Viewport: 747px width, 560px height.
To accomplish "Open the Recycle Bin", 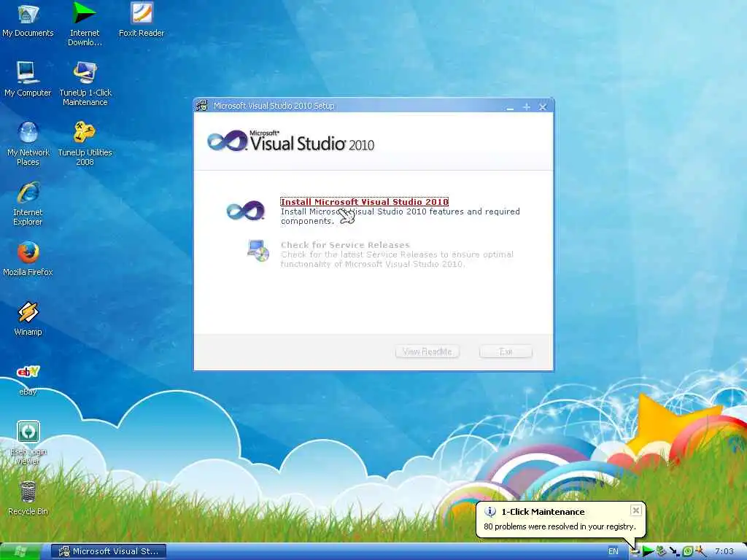I will (x=28, y=498).
